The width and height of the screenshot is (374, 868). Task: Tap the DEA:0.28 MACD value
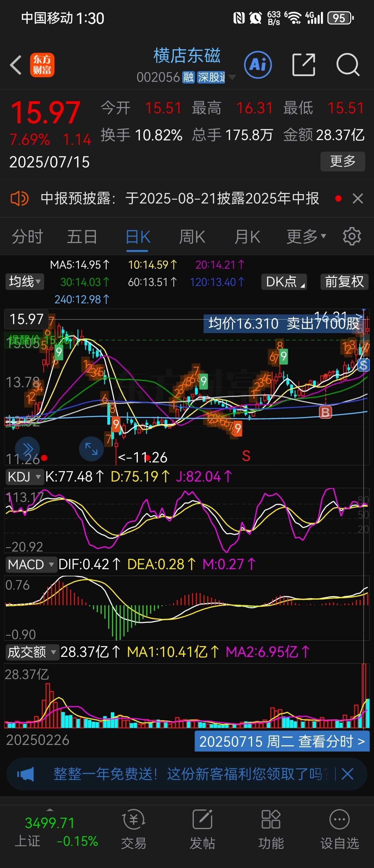[162, 564]
